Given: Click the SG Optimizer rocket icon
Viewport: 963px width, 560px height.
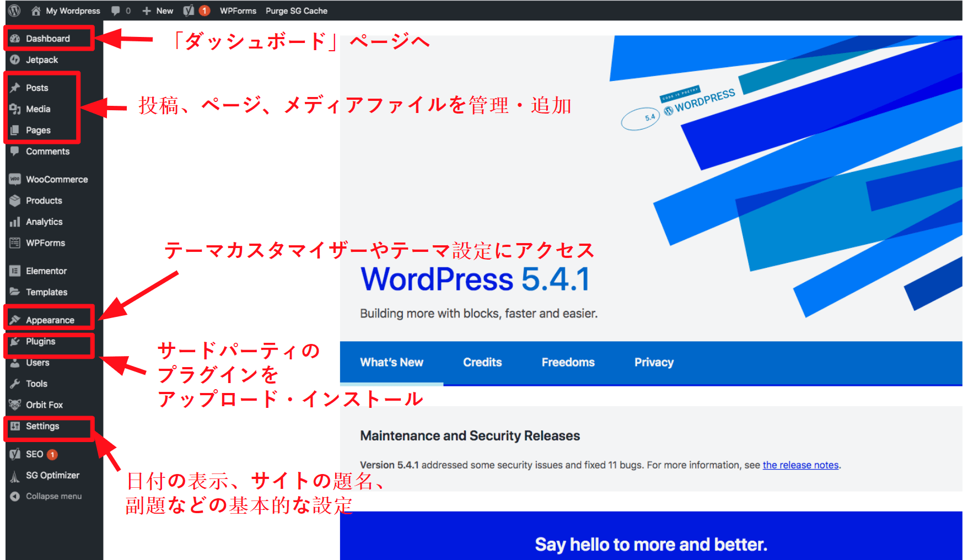Looking at the screenshot, I should point(15,476).
